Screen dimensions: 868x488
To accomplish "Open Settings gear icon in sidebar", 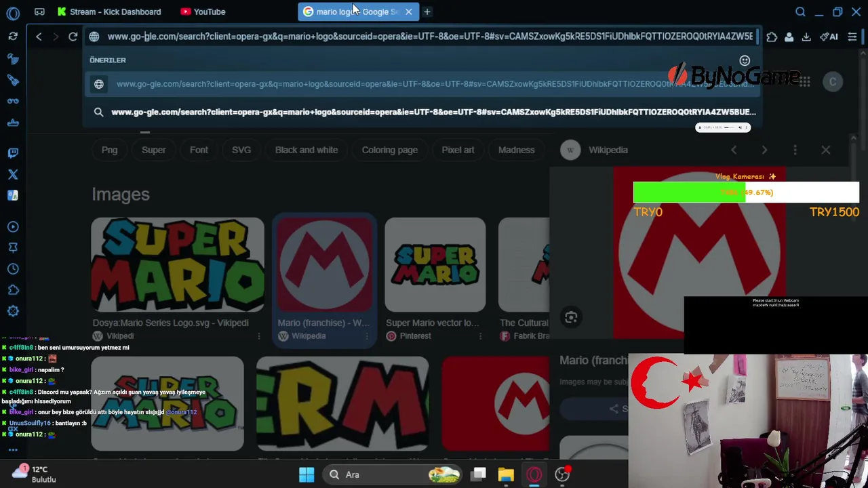I will click(13, 311).
